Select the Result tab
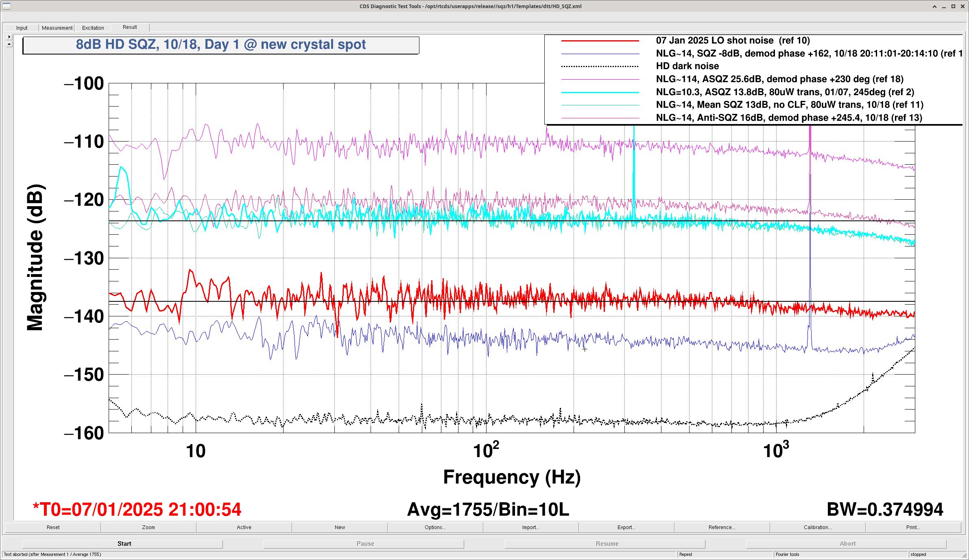This screenshot has width=969, height=560. point(130,27)
